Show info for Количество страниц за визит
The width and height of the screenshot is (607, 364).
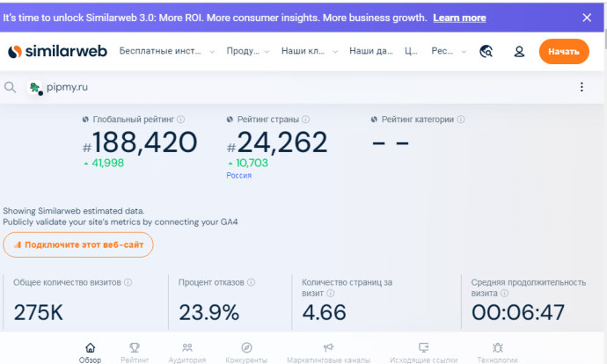[330, 293]
